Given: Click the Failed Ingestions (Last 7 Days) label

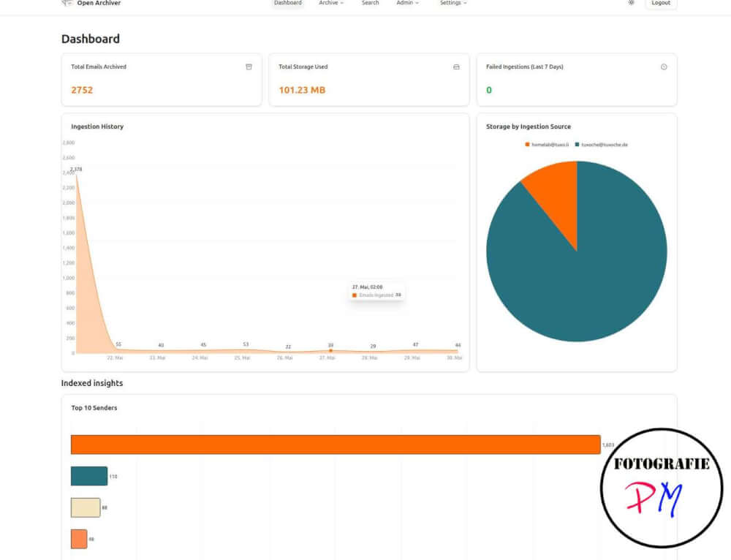Looking at the screenshot, I should tap(524, 67).
